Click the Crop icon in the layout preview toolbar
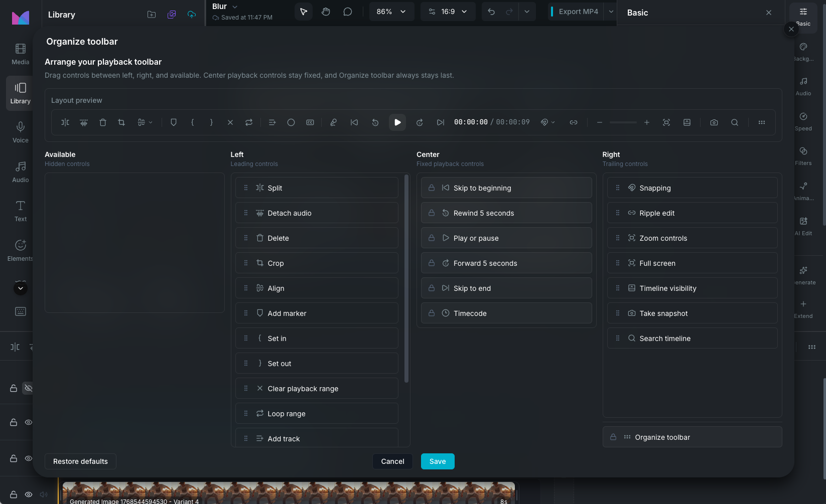The height and width of the screenshot is (504, 826). (x=121, y=122)
